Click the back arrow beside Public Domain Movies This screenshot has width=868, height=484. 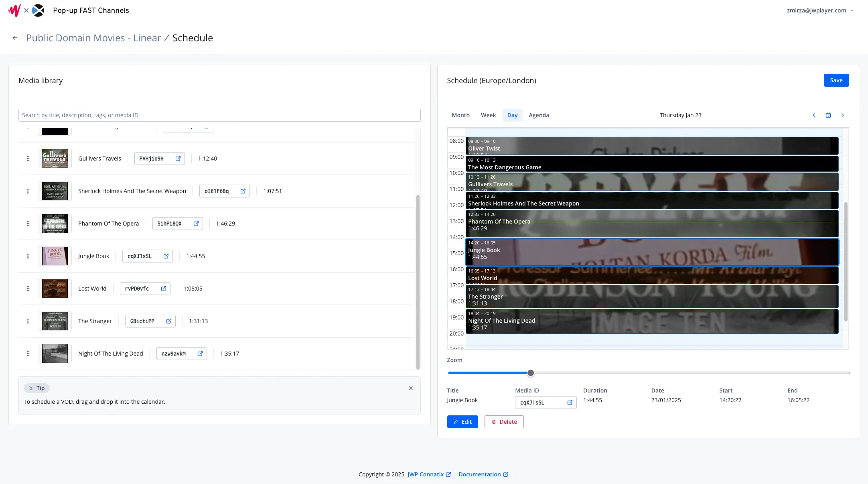[x=14, y=37]
